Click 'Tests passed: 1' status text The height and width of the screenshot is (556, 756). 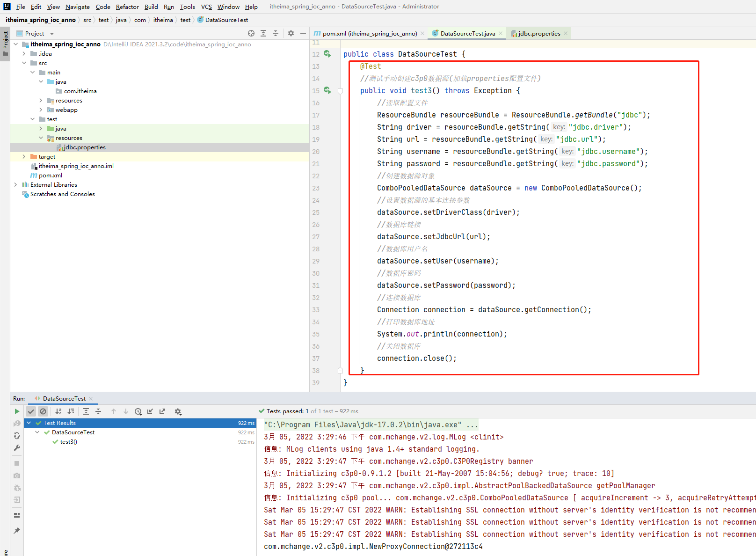click(x=288, y=411)
